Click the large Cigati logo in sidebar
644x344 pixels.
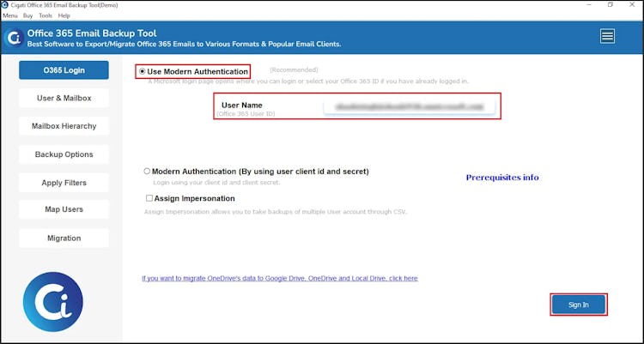click(53, 302)
